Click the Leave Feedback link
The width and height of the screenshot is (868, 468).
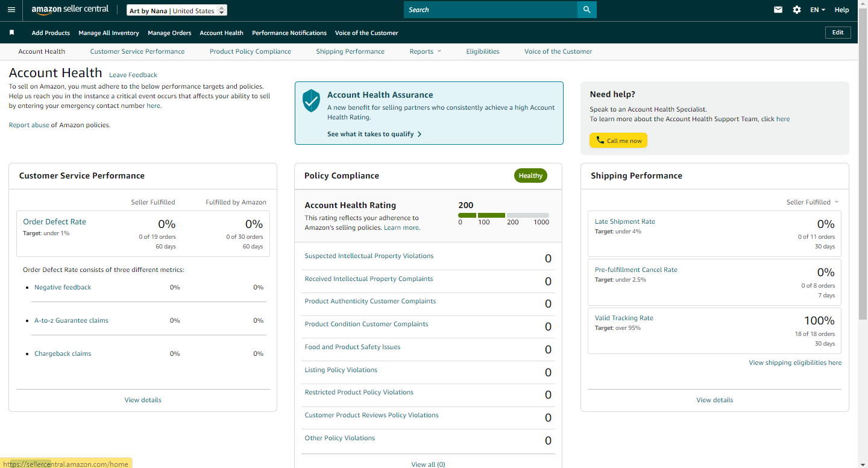coord(133,75)
